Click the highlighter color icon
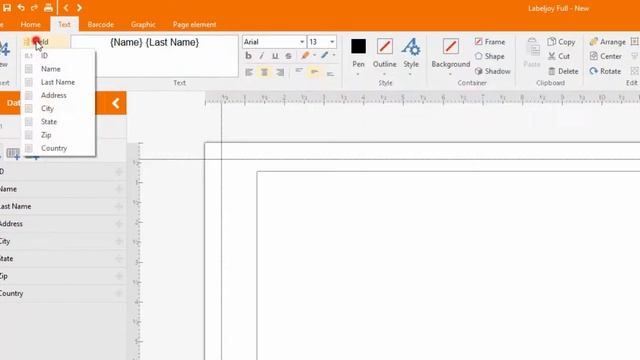640x360 pixels. (305, 56)
